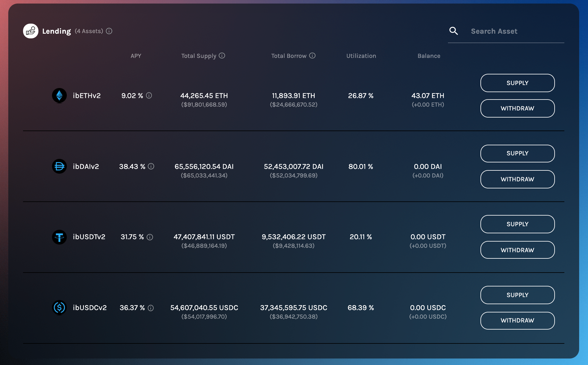The image size is (588, 365).
Task: Withdraw from the ibUSDCv2 pool
Action: tap(517, 320)
